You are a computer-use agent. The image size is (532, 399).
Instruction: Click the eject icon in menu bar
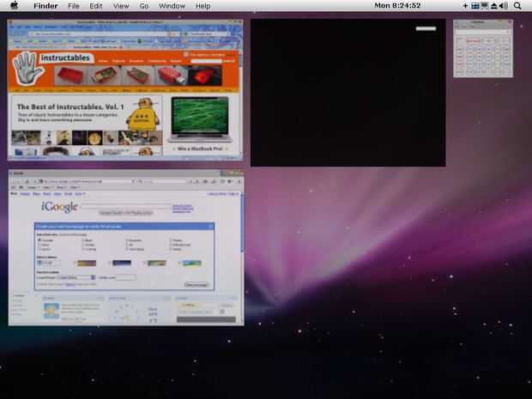coord(494,6)
